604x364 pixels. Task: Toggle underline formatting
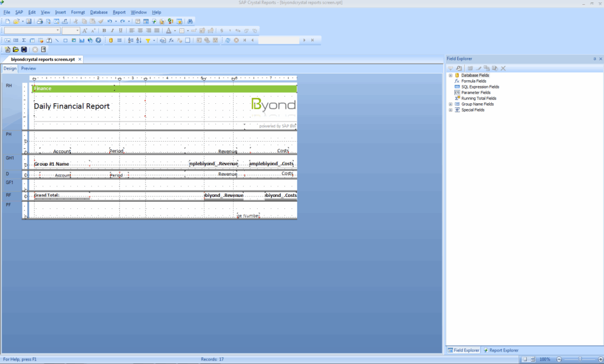[121, 30]
